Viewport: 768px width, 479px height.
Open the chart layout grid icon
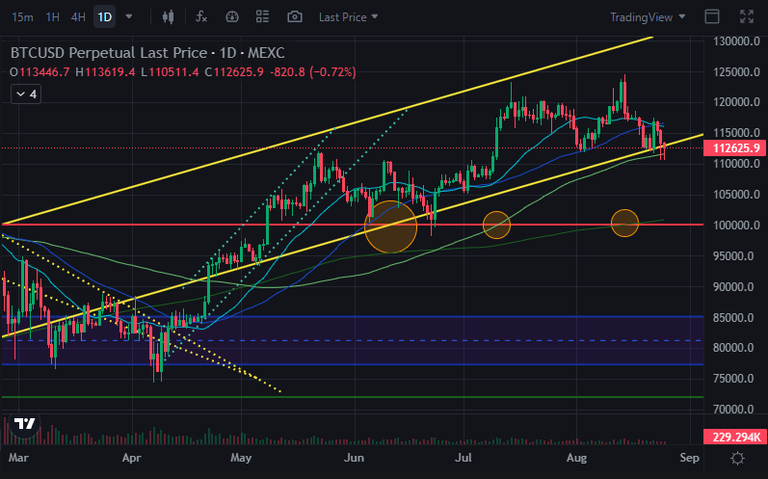tap(263, 17)
